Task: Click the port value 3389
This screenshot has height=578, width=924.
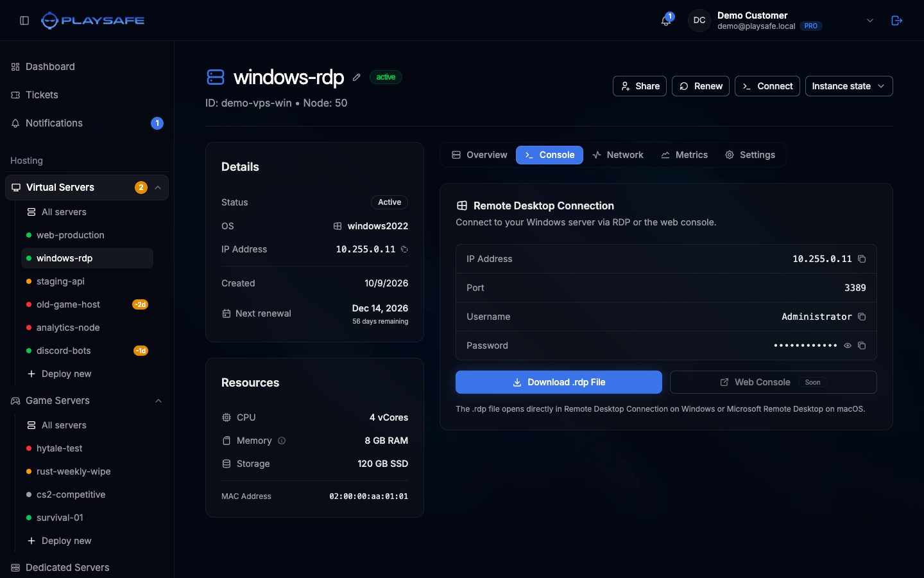Action: (855, 288)
